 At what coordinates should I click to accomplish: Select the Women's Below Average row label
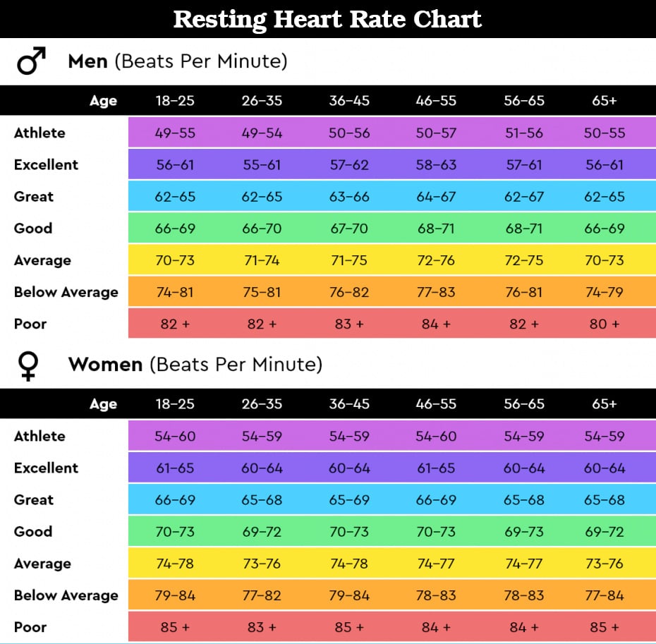coord(66,595)
